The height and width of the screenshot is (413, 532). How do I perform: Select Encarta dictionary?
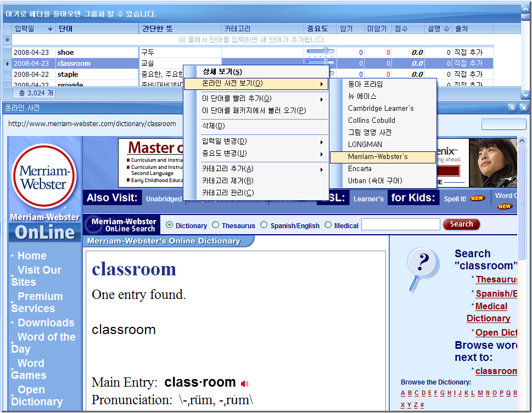pyautogui.click(x=383, y=168)
